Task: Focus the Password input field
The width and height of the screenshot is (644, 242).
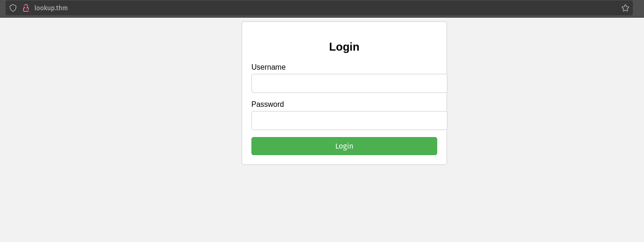Action: [x=349, y=121]
